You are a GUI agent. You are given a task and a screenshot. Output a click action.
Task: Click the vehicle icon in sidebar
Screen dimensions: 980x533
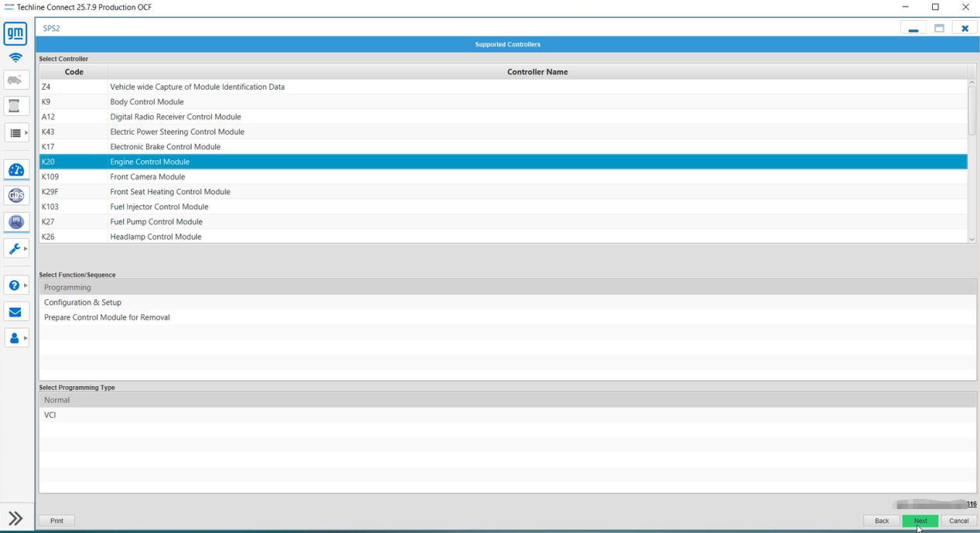click(16, 80)
